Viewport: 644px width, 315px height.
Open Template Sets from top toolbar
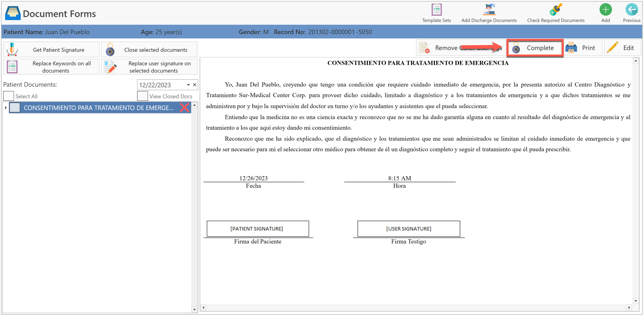coord(436,13)
